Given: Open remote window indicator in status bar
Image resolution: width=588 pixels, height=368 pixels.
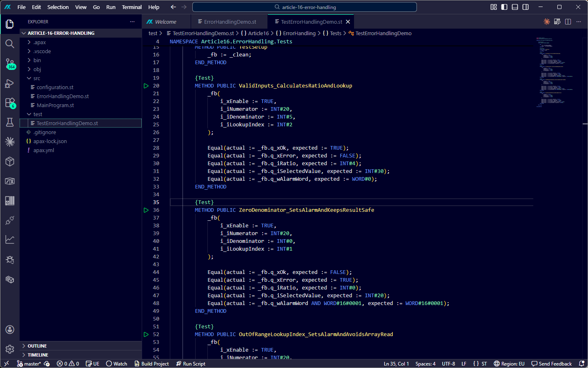Looking at the screenshot, I should (x=7, y=364).
